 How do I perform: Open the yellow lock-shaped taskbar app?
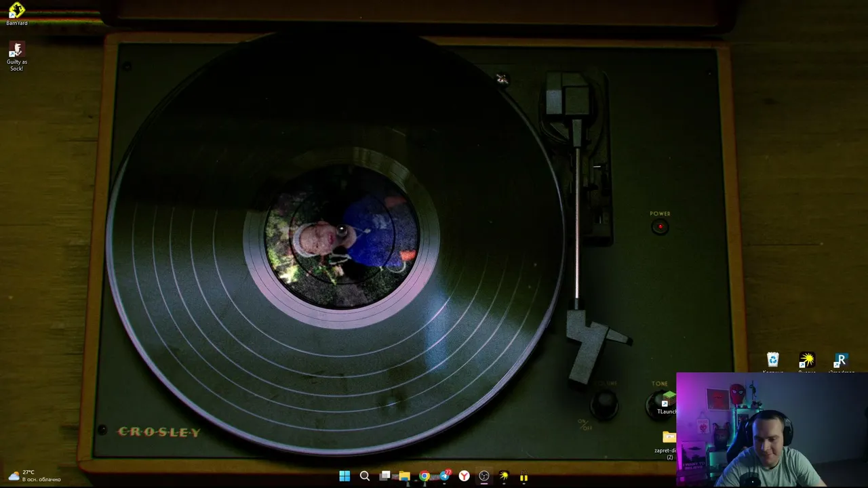(524, 476)
